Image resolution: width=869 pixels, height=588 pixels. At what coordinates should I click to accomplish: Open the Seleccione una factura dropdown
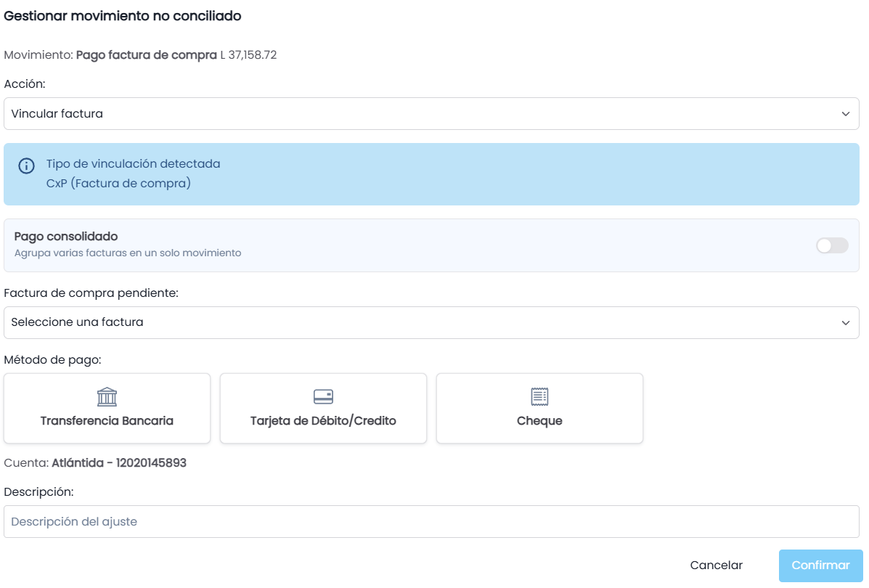pyautogui.click(x=431, y=322)
